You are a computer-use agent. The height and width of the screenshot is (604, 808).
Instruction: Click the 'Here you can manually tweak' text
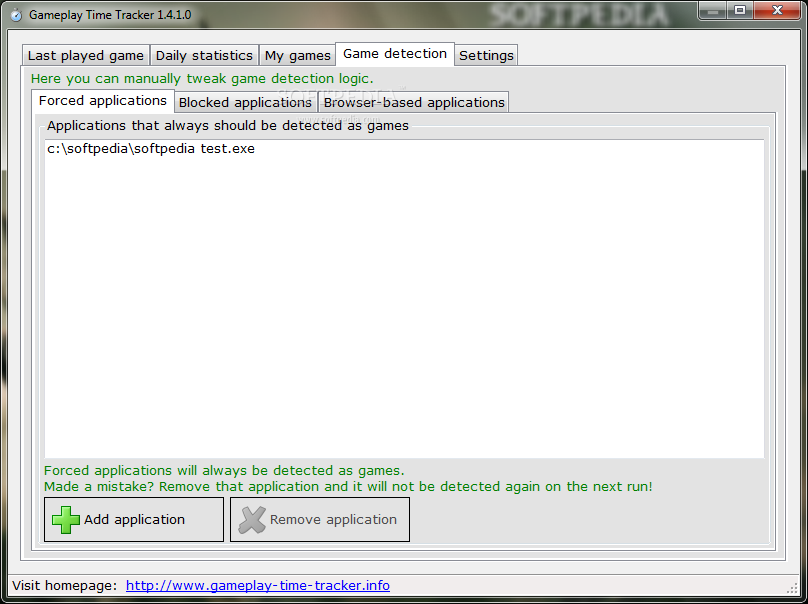202,79
